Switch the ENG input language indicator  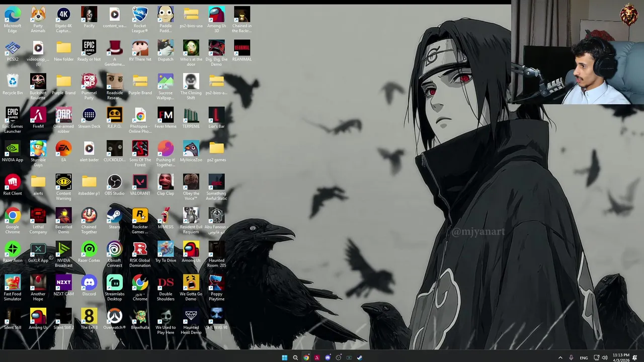click(x=584, y=358)
